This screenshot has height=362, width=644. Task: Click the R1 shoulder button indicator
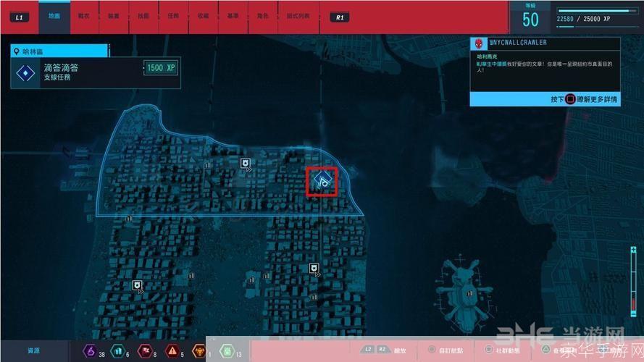point(340,17)
